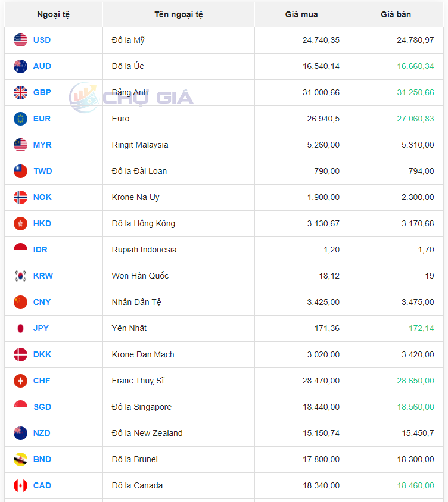
Task: Click the European Union flag icon
Action: (20, 119)
